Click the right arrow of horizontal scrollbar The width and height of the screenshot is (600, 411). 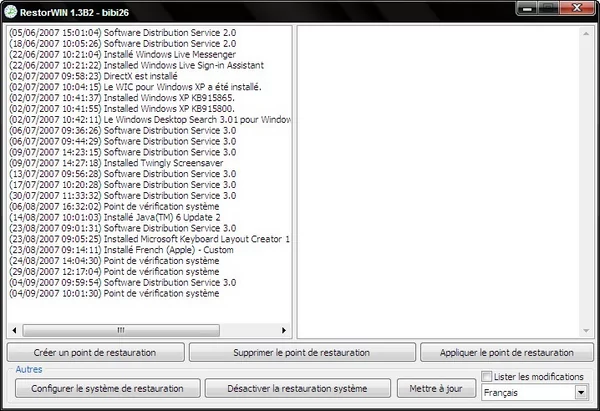pos(284,330)
